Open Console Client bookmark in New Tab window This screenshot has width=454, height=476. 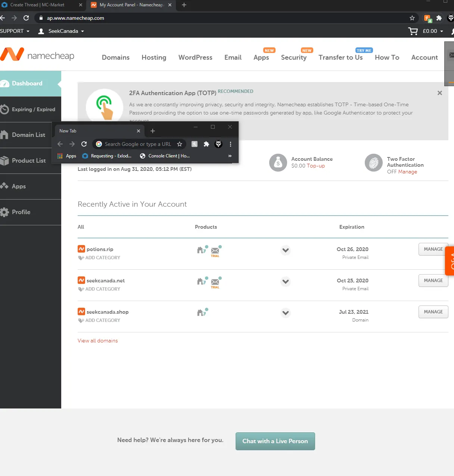click(165, 156)
